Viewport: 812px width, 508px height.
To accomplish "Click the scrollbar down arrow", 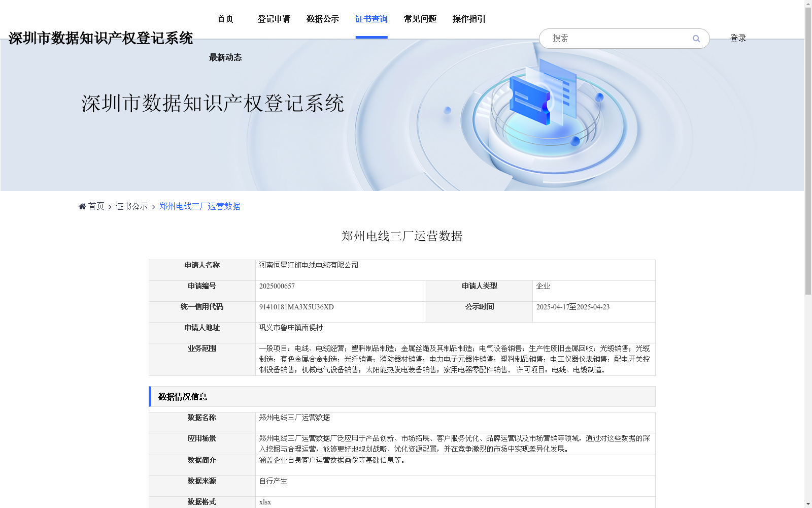I will [x=808, y=503].
